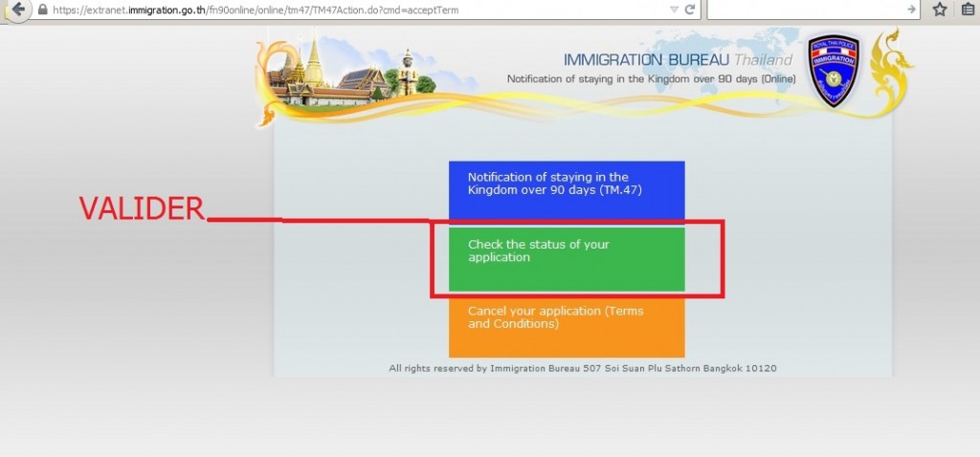Click the browser back arrow button
The height and width of the screenshot is (457, 980).
pyautogui.click(x=19, y=10)
